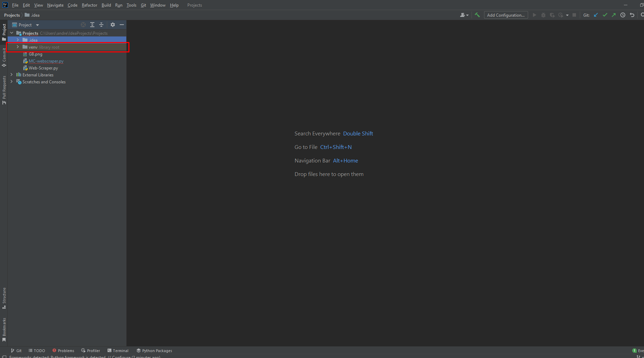Open the Git tool window tab

pos(16,351)
